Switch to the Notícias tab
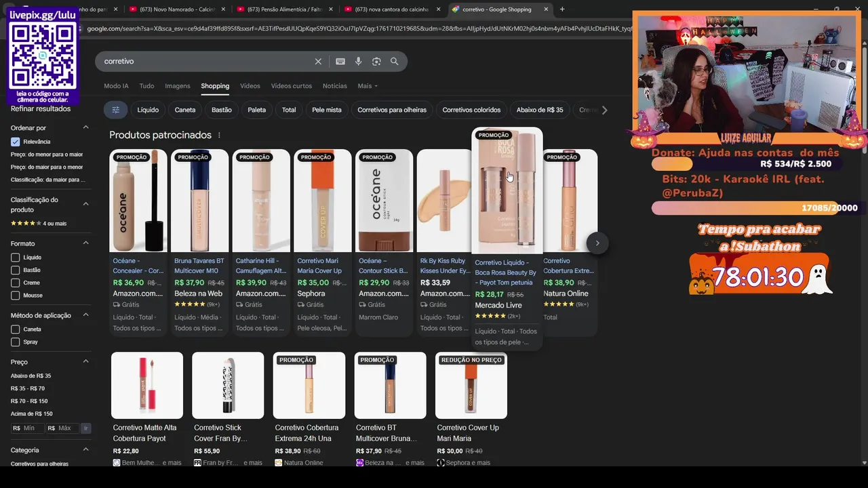 334,86
